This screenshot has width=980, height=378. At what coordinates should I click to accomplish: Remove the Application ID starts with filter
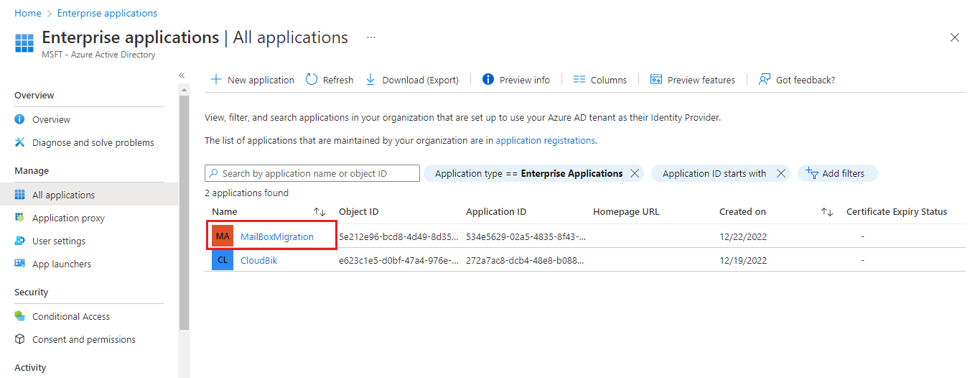(781, 173)
